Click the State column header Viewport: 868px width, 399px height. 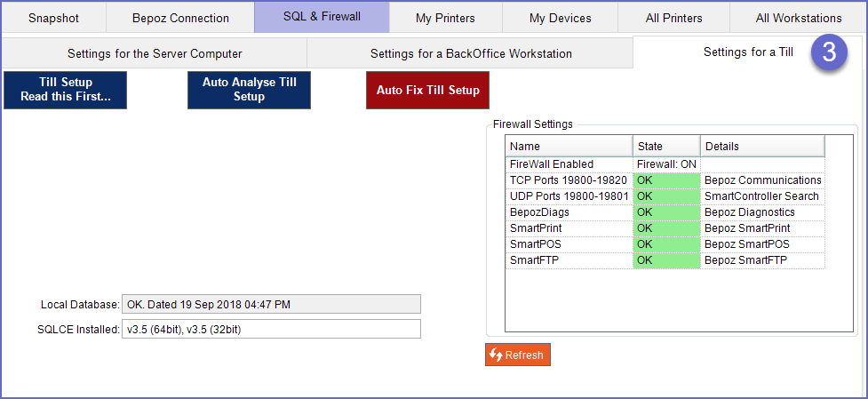[x=666, y=146]
